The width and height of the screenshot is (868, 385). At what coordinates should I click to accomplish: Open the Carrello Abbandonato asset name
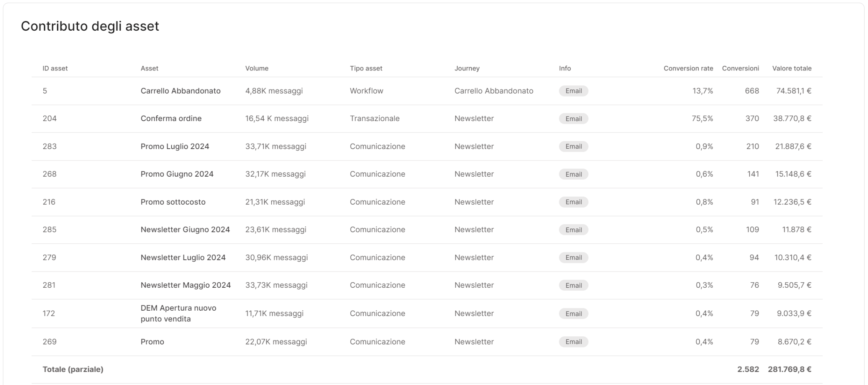point(180,91)
